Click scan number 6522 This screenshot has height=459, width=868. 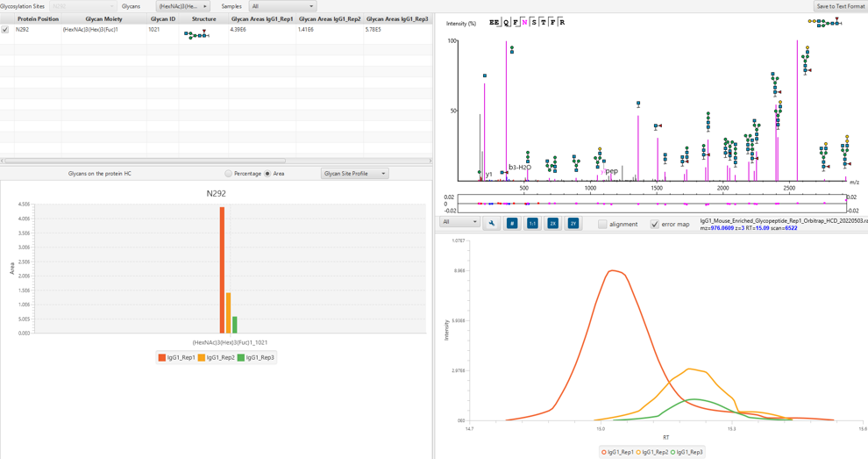791,228
